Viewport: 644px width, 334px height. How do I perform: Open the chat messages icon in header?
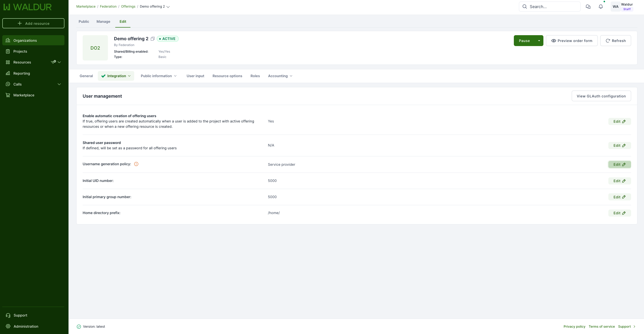coord(588,7)
